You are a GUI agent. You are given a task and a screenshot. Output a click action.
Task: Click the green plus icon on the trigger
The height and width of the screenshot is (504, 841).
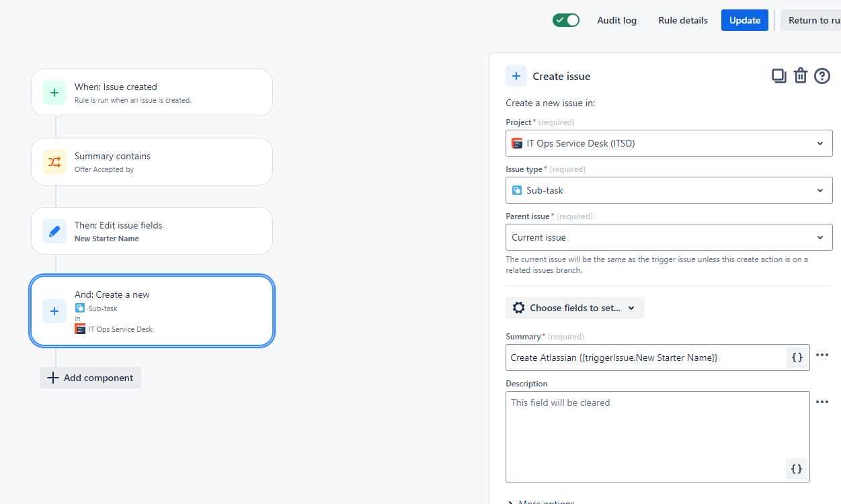coord(54,92)
